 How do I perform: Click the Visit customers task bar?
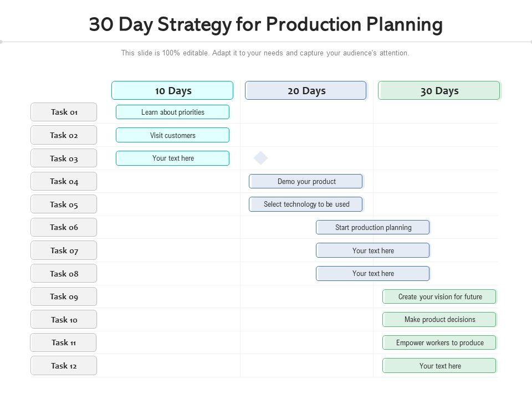172,135
